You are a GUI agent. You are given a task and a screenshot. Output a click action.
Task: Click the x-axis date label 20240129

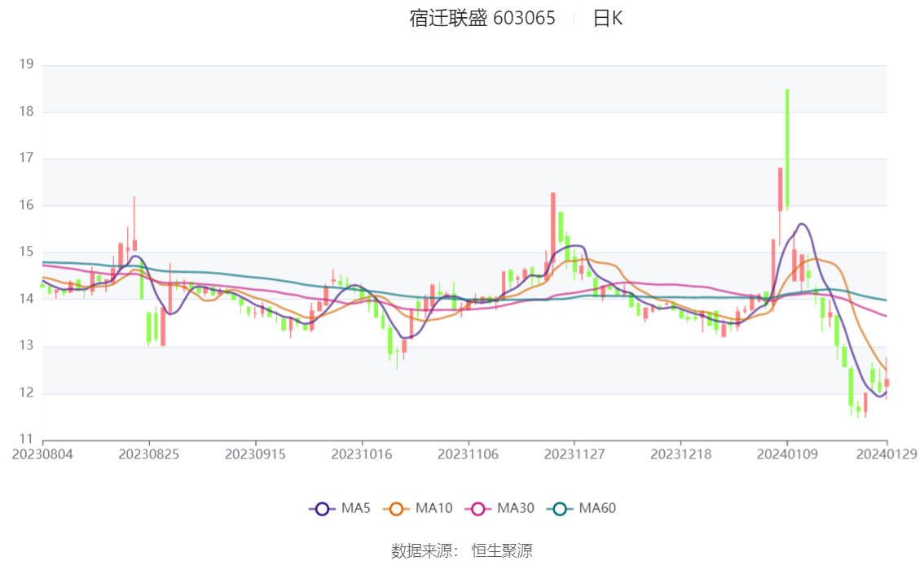[887, 454]
